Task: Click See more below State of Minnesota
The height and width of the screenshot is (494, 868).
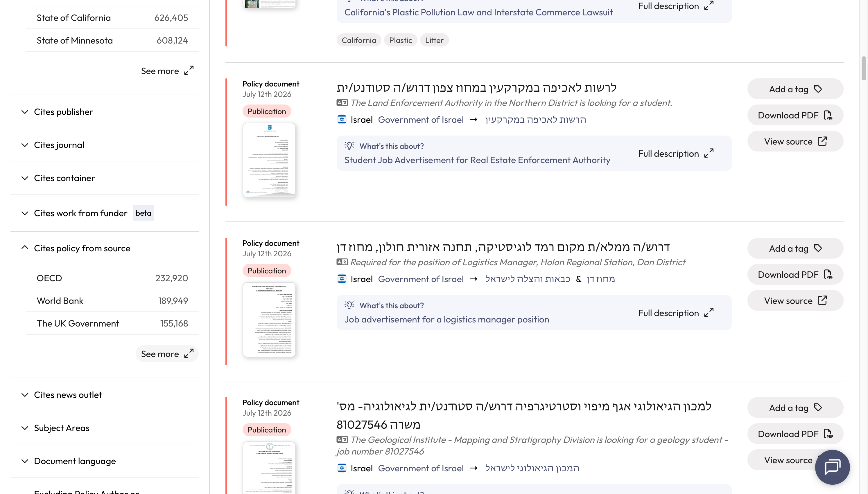Action: point(167,71)
